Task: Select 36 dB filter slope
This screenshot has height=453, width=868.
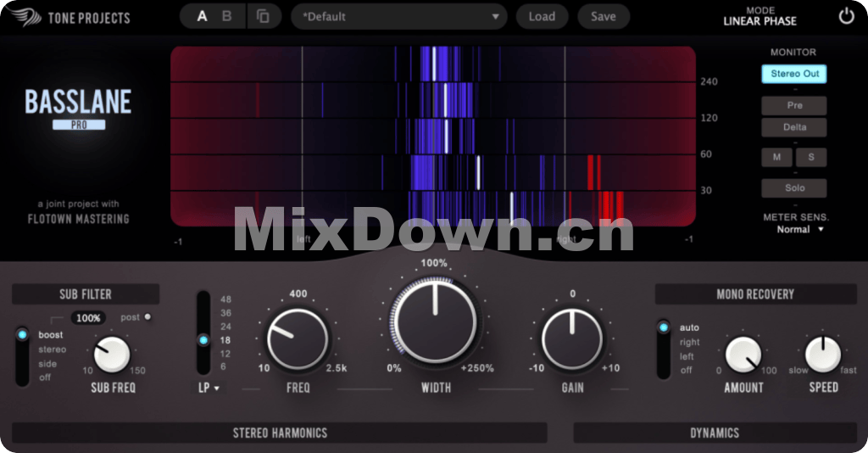Action: coord(225,313)
